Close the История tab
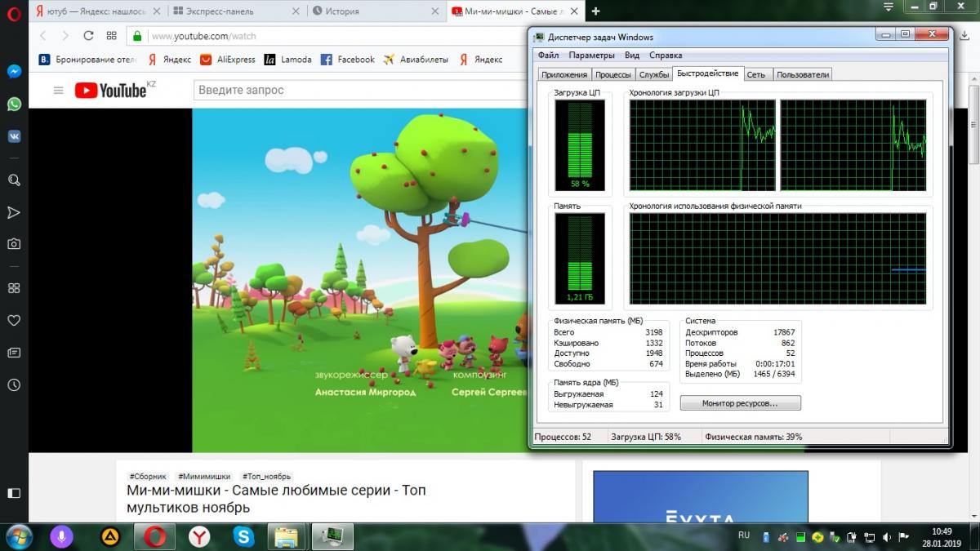 (x=436, y=11)
